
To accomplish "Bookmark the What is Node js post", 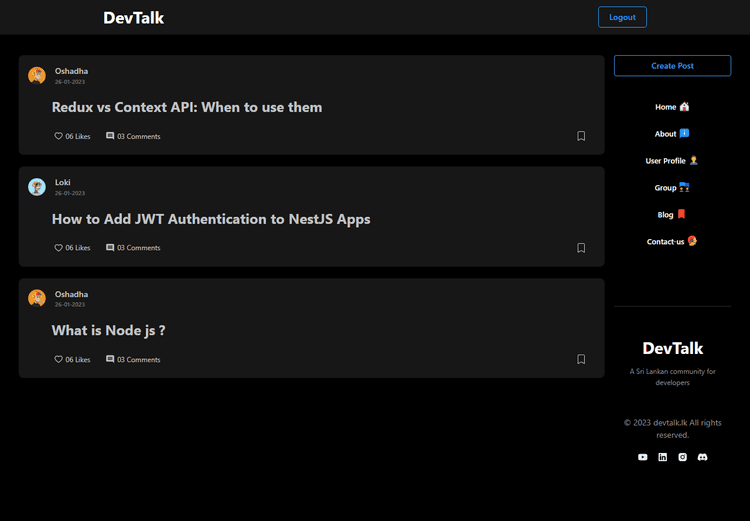I will tap(581, 359).
